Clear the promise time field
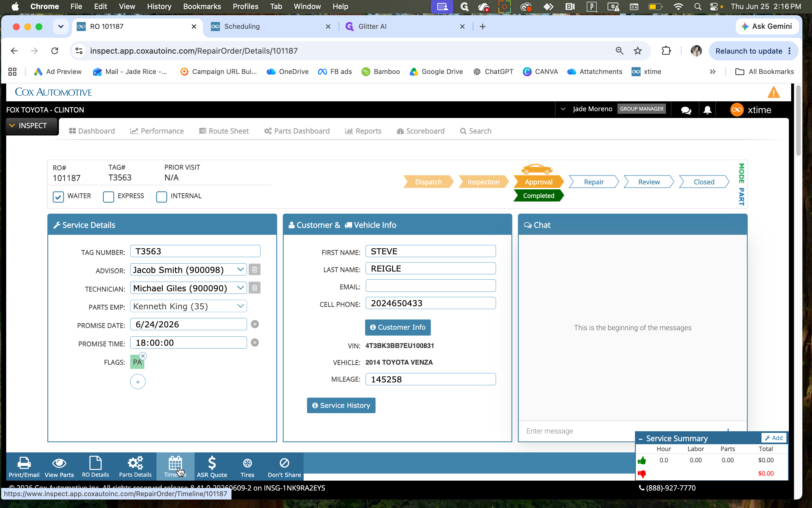The image size is (812, 508). 255,343
